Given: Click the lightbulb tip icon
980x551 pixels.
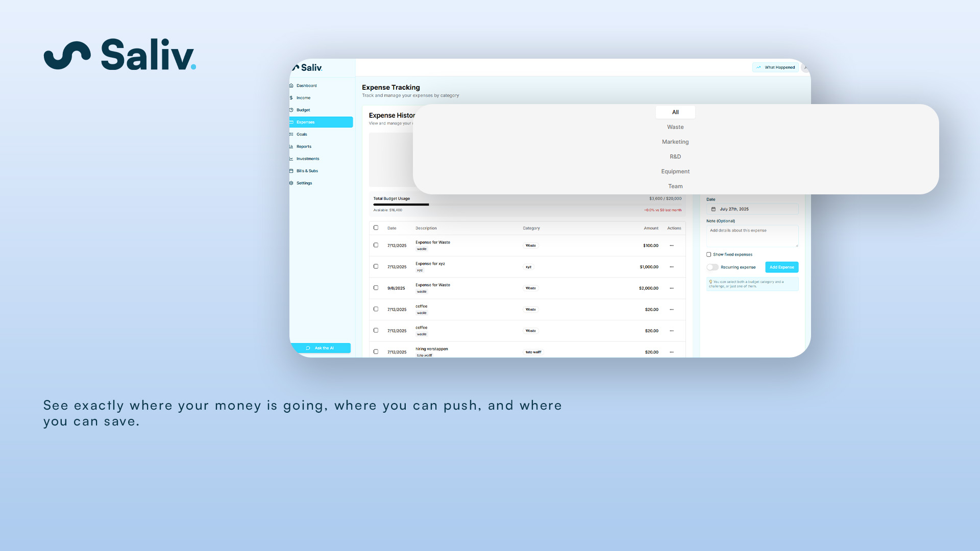Looking at the screenshot, I should point(710,282).
